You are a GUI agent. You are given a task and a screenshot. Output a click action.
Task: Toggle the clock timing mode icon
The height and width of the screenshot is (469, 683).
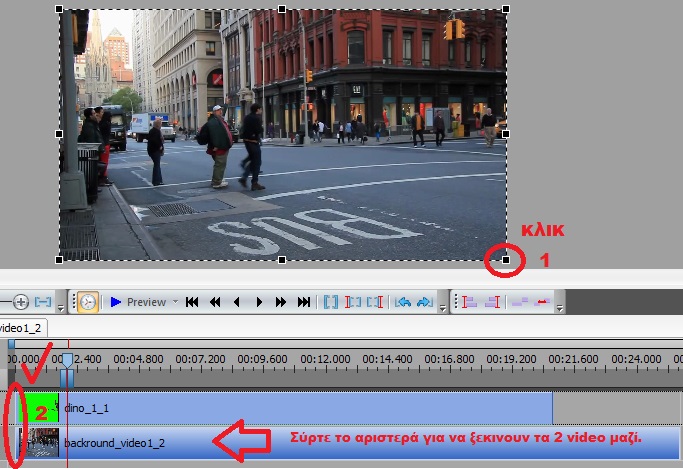[x=88, y=302]
